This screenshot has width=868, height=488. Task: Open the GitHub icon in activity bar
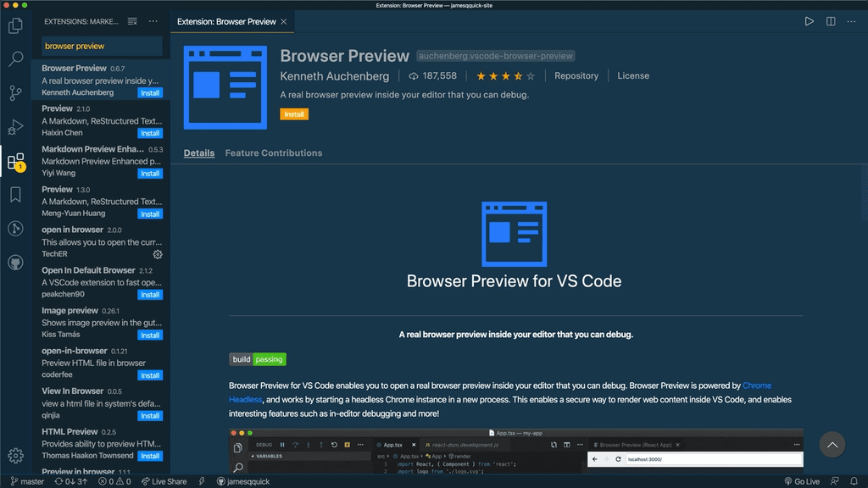[15, 263]
